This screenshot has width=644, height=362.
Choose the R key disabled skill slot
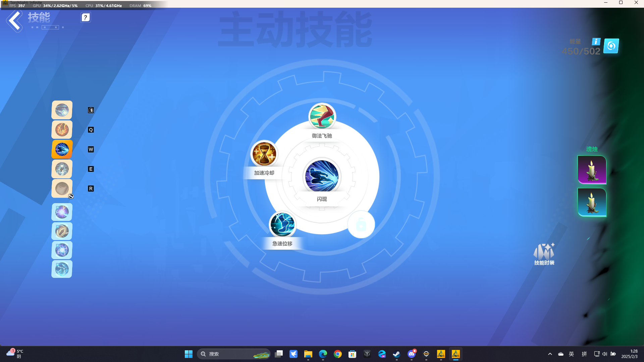62,188
